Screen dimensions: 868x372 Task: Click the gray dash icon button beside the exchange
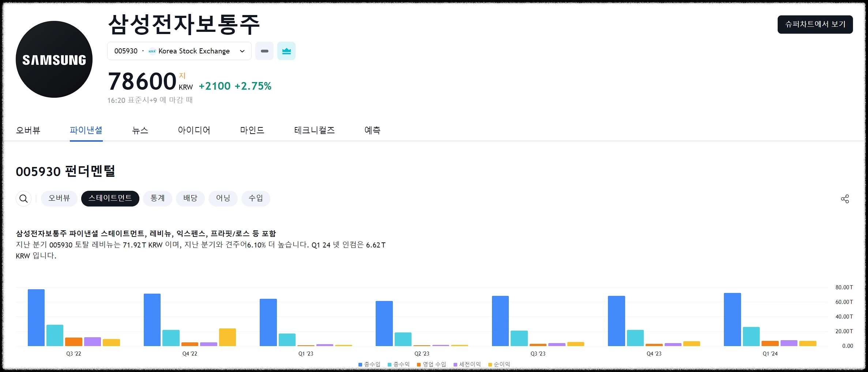point(264,51)
